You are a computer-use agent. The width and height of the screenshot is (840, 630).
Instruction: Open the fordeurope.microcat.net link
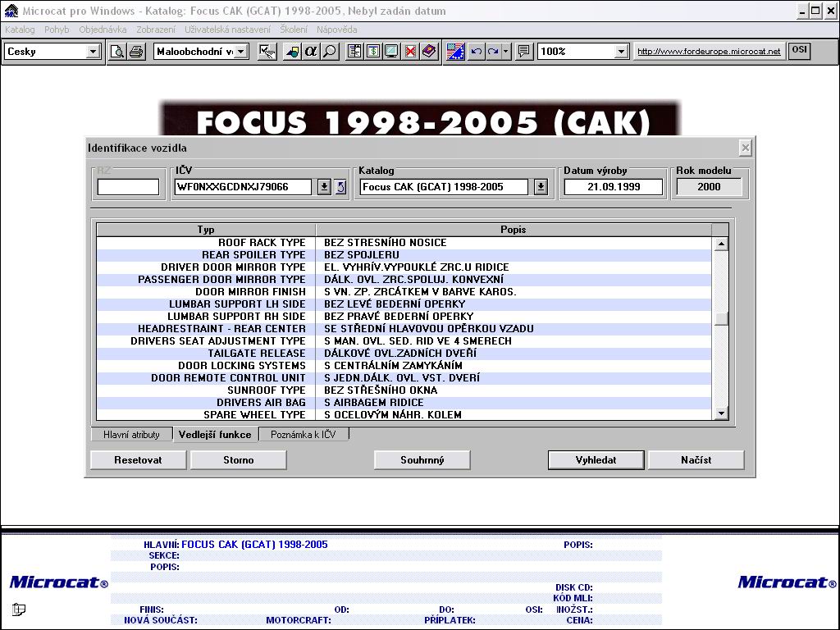point(709,52)
